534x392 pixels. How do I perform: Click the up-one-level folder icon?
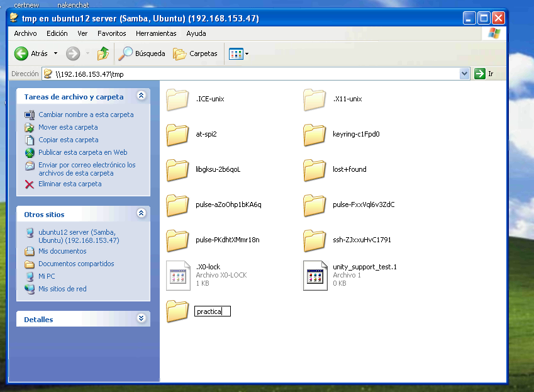pos(103,54)
